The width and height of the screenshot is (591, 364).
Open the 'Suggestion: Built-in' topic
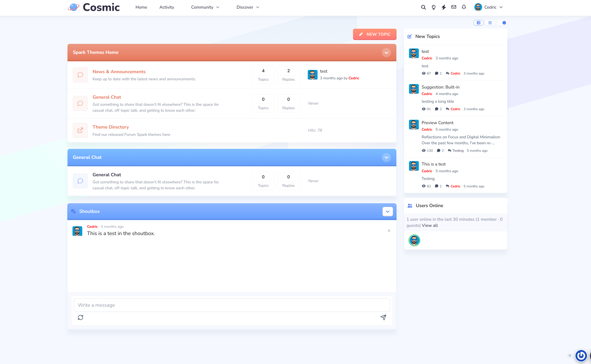coord(440,87)
